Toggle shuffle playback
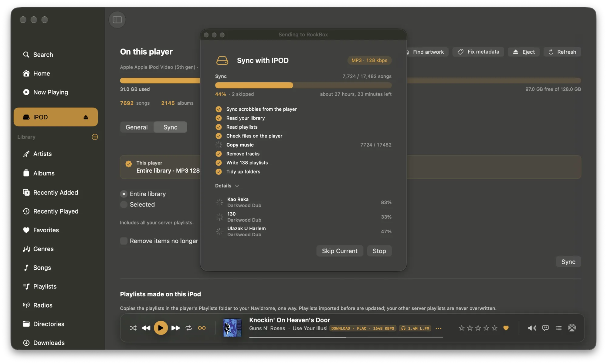607x364 pixels. coord(133,328)
